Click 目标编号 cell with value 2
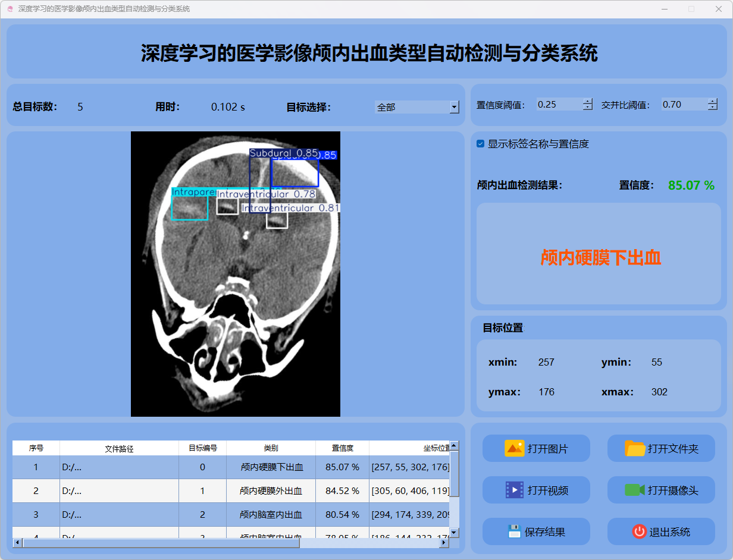Screen dimensions: 733x560 202,515
